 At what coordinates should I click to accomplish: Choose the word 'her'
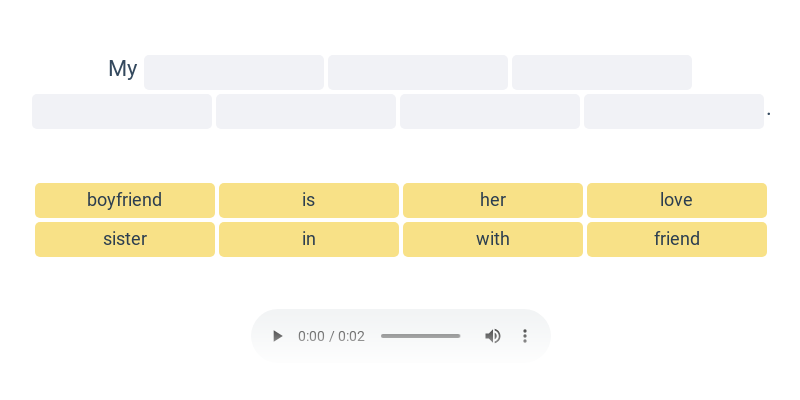pyautogui.click(x=493, y=200)
